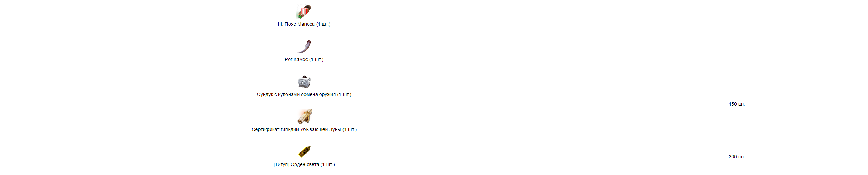Click the empty right-column cell beside Рог Камос
Viewport: 868px width, 175px height.
click(737, 35)
